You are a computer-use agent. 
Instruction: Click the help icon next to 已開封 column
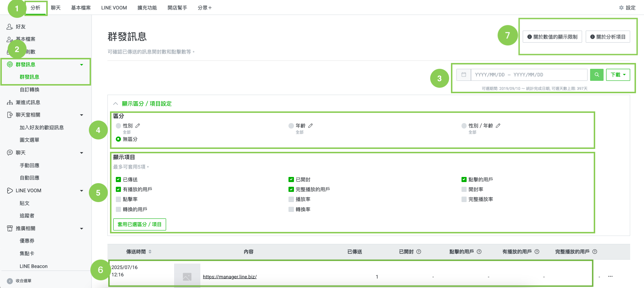click(419, 252)
